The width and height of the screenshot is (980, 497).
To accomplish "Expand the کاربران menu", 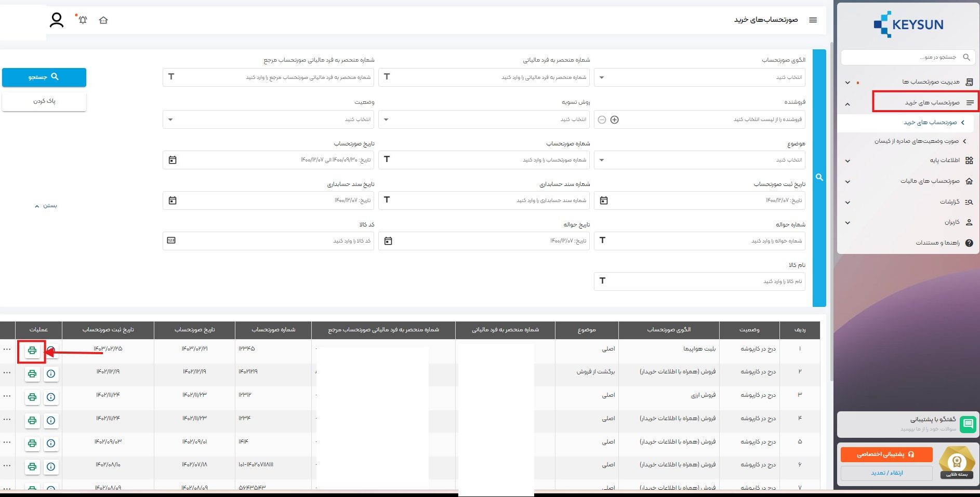I will point(908,222).
